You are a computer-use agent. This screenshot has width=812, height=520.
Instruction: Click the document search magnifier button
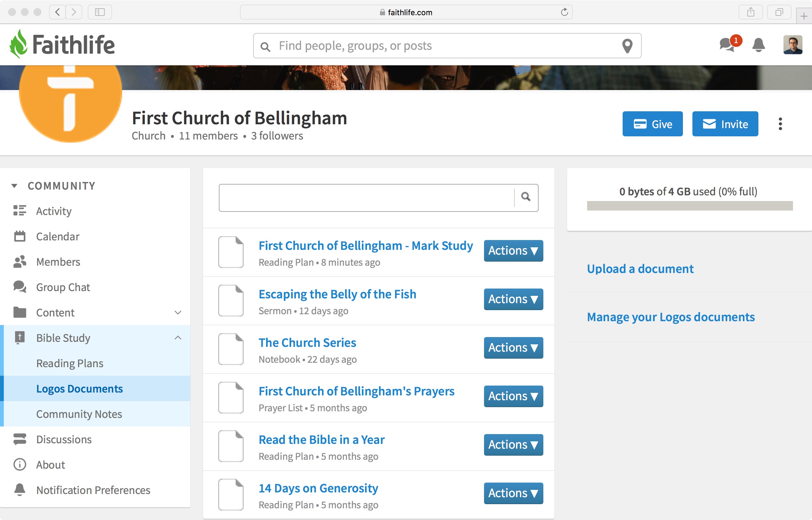tap(526, 197)
